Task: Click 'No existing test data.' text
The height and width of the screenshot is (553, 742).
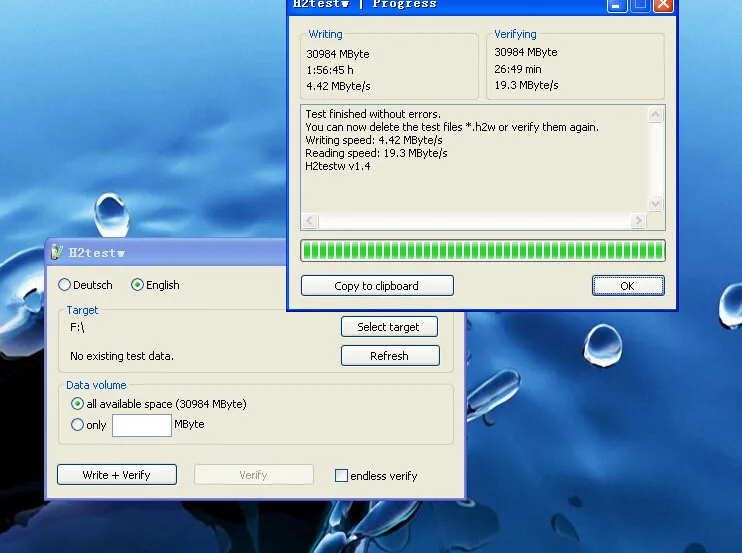Action: point(122,356)
